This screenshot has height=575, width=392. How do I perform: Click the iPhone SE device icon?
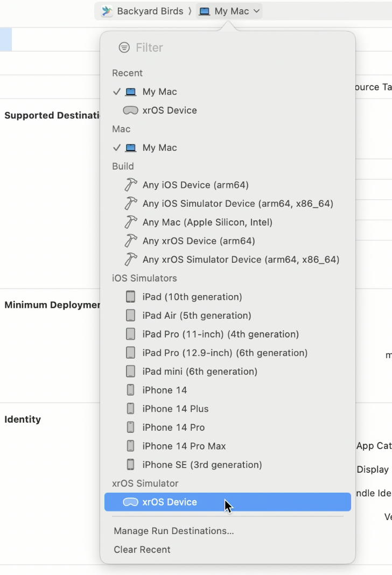pyautogui.click(x=130, y=465)
